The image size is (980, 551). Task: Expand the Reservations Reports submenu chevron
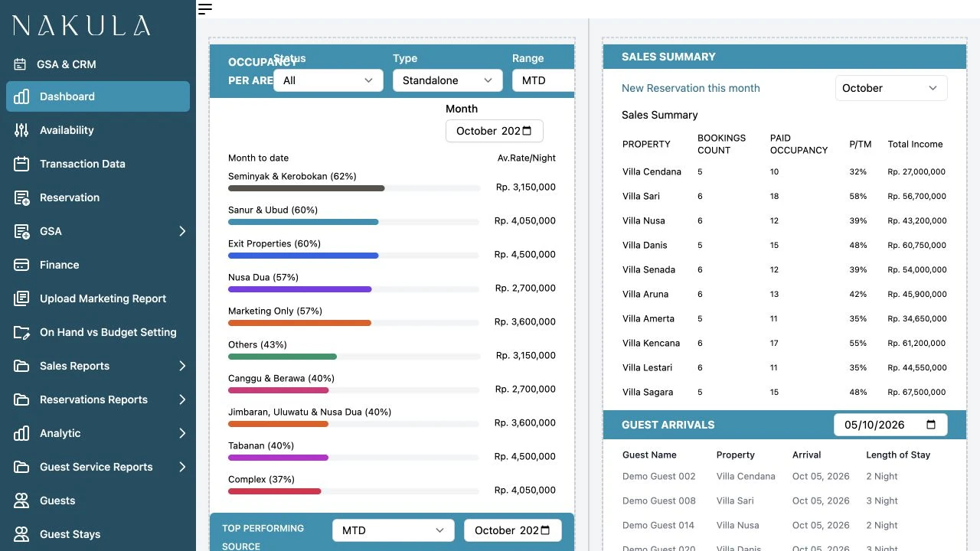[x=182, y=399]
